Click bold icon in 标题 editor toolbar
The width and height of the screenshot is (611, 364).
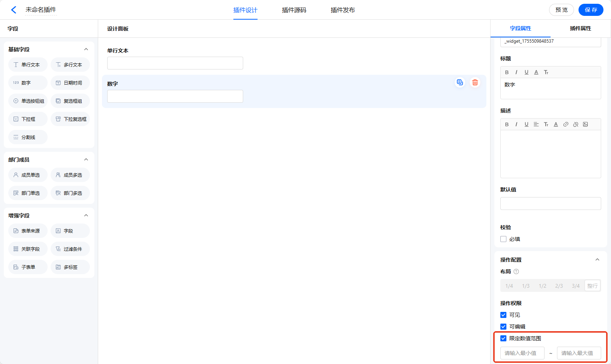(x=507, y=72)
